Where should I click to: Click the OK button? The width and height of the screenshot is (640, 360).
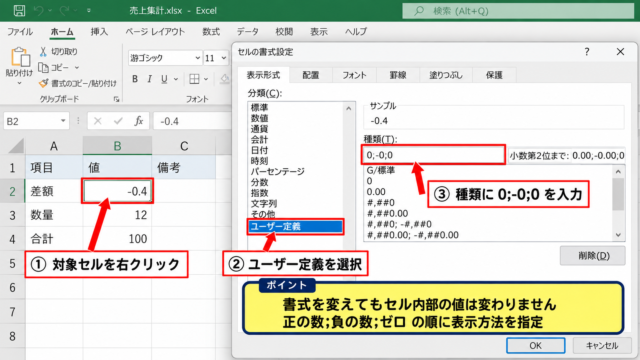(536, 346)
